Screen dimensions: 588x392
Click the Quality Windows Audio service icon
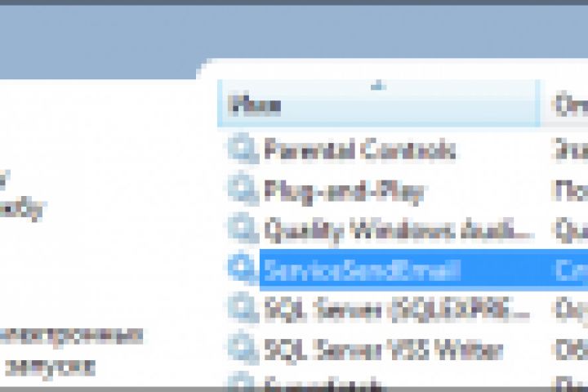pos(243,229)
